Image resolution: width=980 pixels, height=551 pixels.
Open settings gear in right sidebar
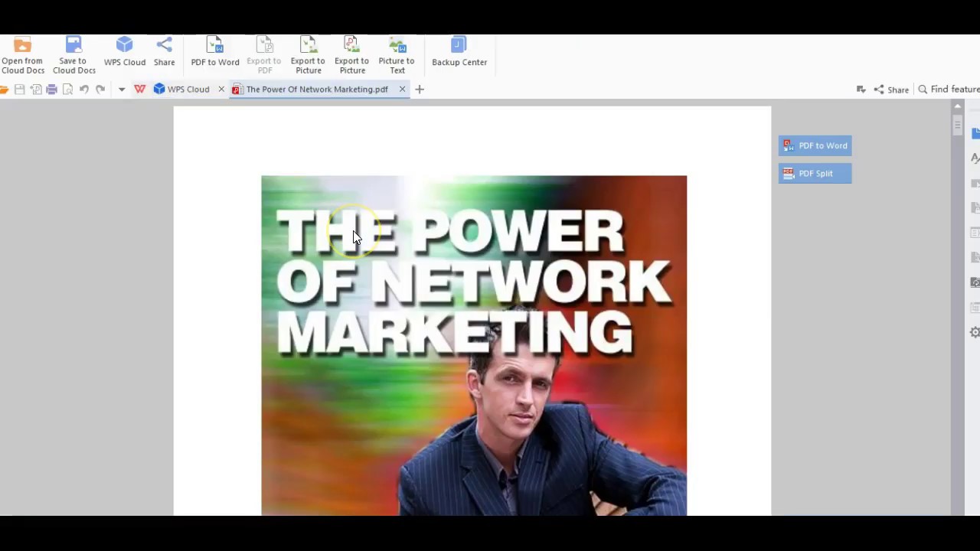click(975, 332)
